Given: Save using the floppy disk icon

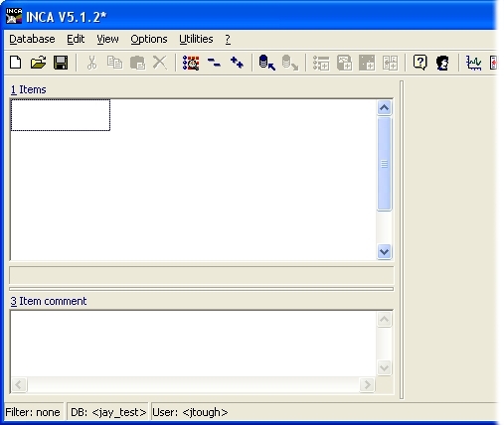Looking at the screenshot, I should [61, 63].
